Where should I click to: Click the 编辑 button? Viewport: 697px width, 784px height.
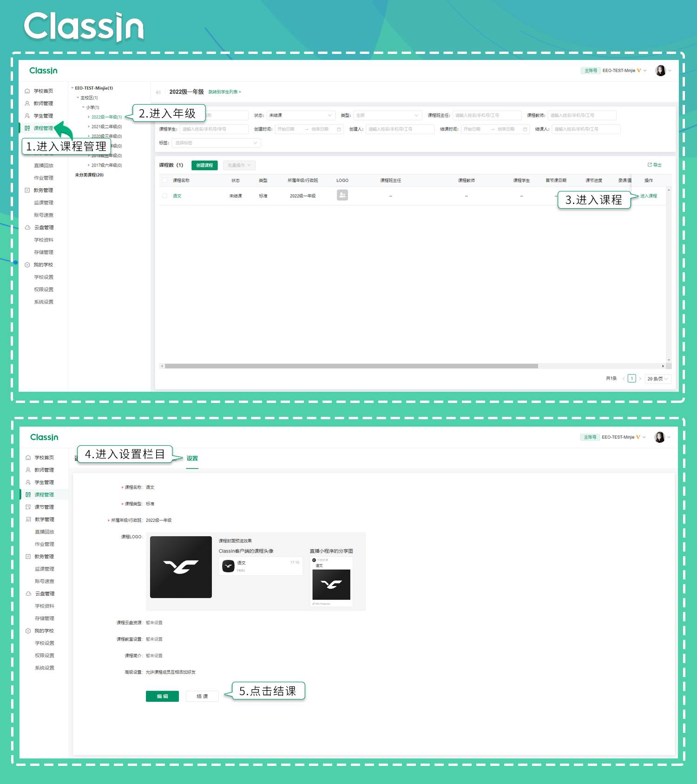(x=162, y=696)
